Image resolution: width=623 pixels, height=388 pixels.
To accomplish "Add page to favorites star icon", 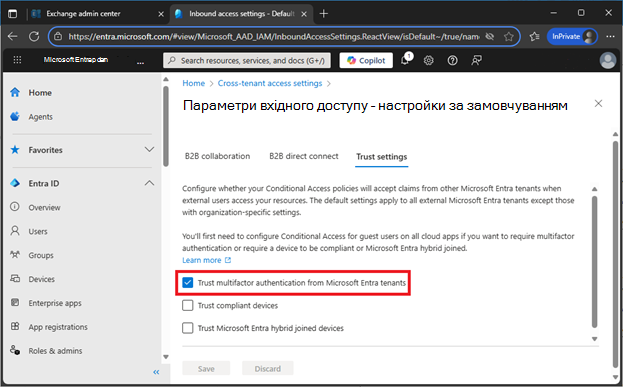I will pos(509,37).
